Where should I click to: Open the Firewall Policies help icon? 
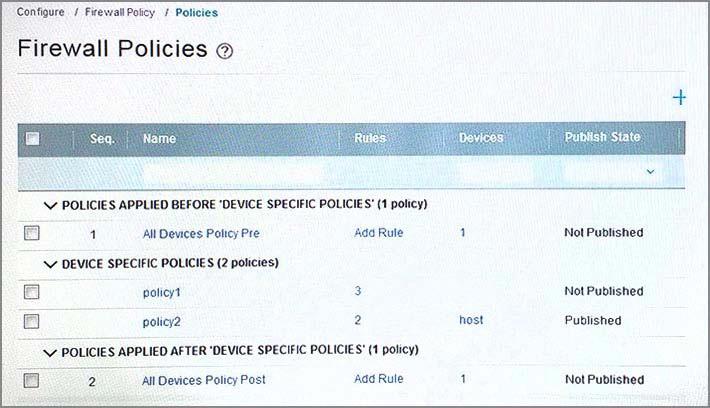tap(225, 51)
